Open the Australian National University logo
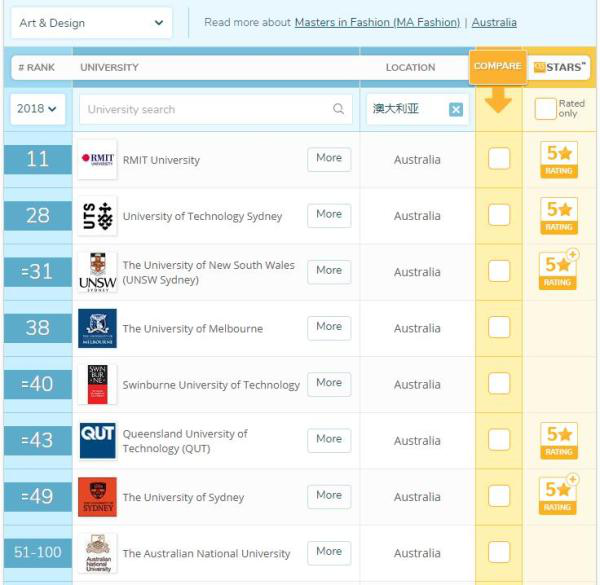Viewport: 600px width, 585px height. 97,553
